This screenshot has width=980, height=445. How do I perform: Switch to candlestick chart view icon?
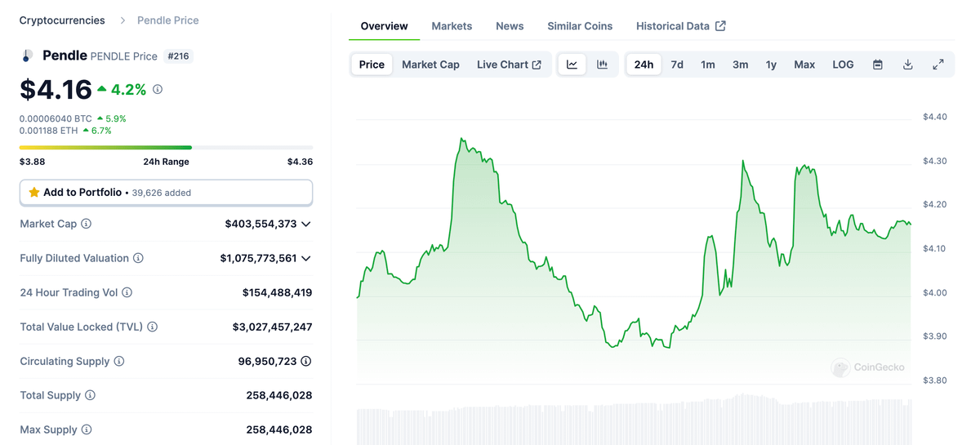pos(602,65)
